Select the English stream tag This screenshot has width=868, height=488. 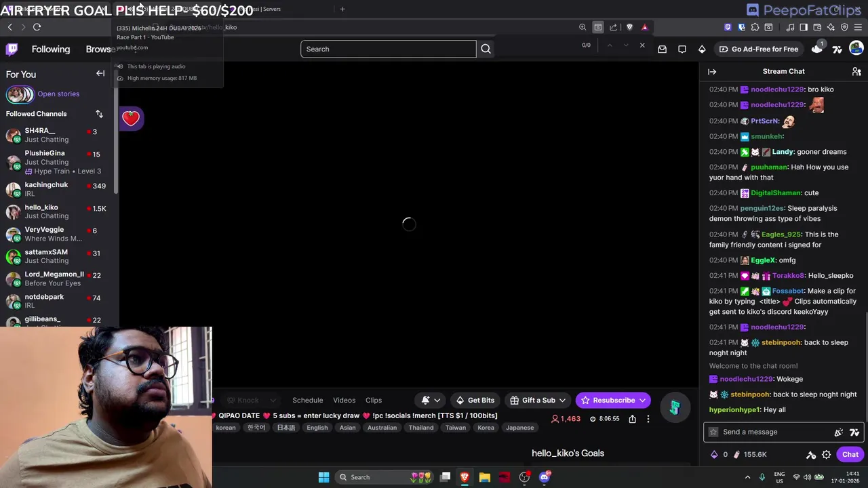[317, 428]
